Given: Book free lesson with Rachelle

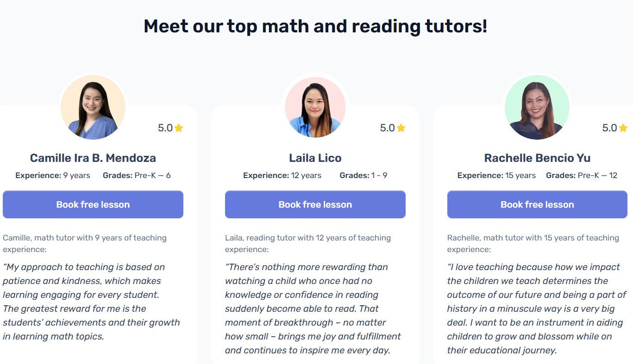Looking at the screenshot, I should [x=537, y=204].
